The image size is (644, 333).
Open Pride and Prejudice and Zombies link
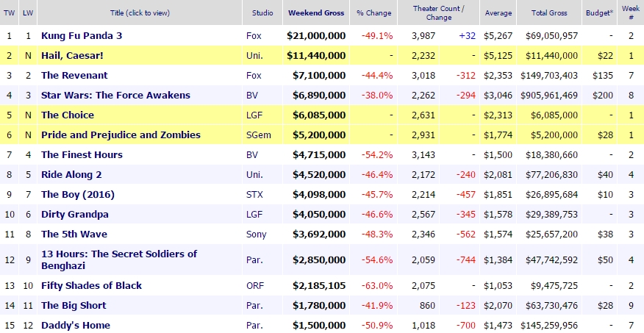pyautogui.click(x=121, y=135)
